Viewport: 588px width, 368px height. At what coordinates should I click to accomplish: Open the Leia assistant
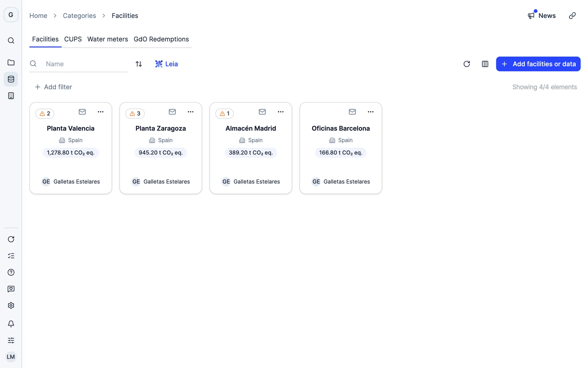coord(166,64)
